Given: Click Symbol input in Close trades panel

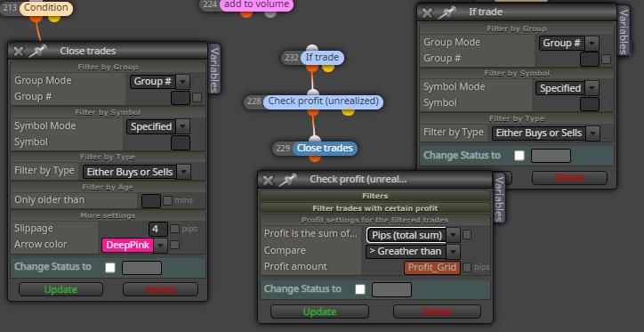Looking at the screenshot, I should tap(181, 143).
